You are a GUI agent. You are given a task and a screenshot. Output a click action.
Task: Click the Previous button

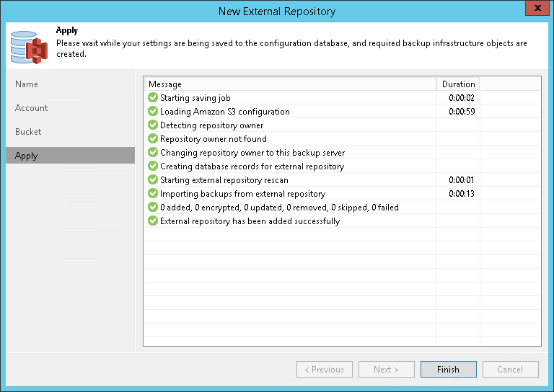coord(324,370)
